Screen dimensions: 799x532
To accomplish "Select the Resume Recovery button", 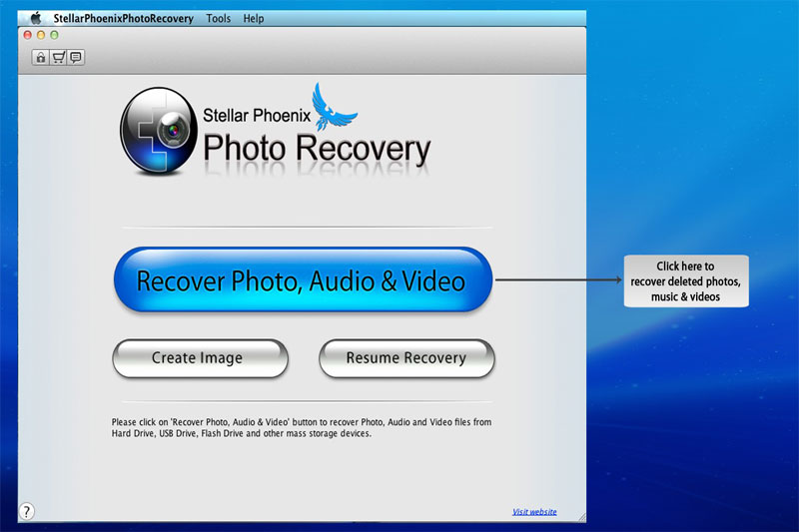I will (x=406, y=358).
